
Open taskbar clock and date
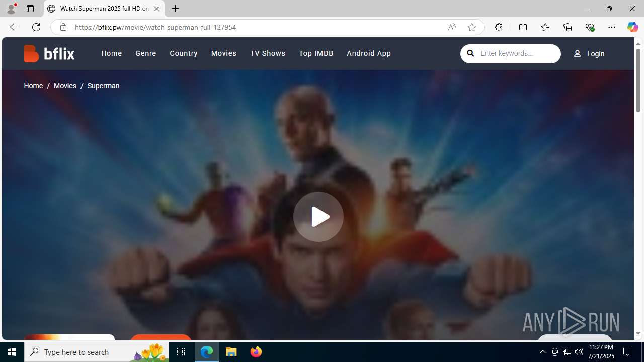pos(601,352)
